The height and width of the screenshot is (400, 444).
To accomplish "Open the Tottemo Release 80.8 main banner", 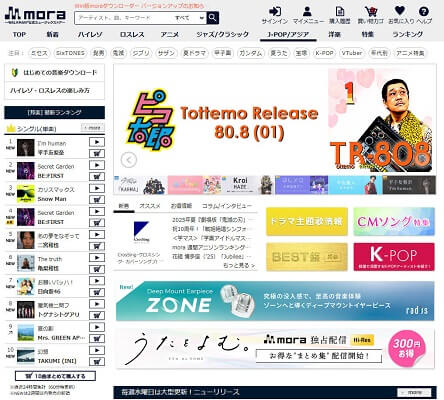I will [x=275, y=120].
